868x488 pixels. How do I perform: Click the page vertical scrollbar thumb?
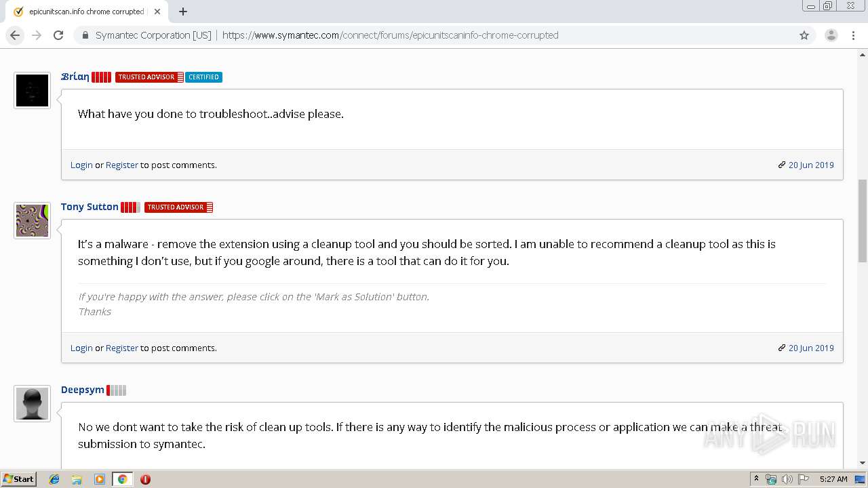pyautogui.click(x=862, y=221)
